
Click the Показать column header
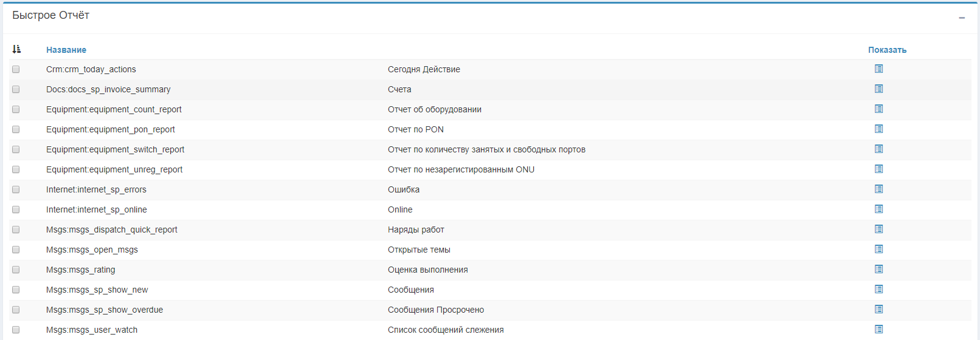click(x=887, y=50)
